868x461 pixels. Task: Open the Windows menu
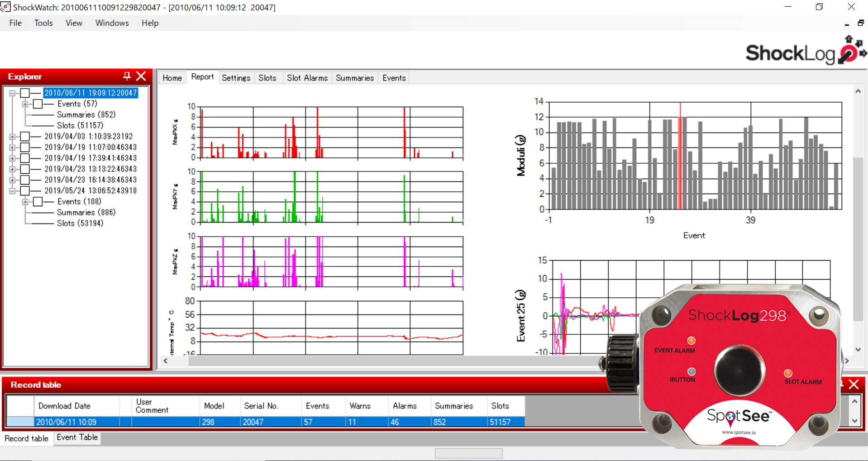112,23
